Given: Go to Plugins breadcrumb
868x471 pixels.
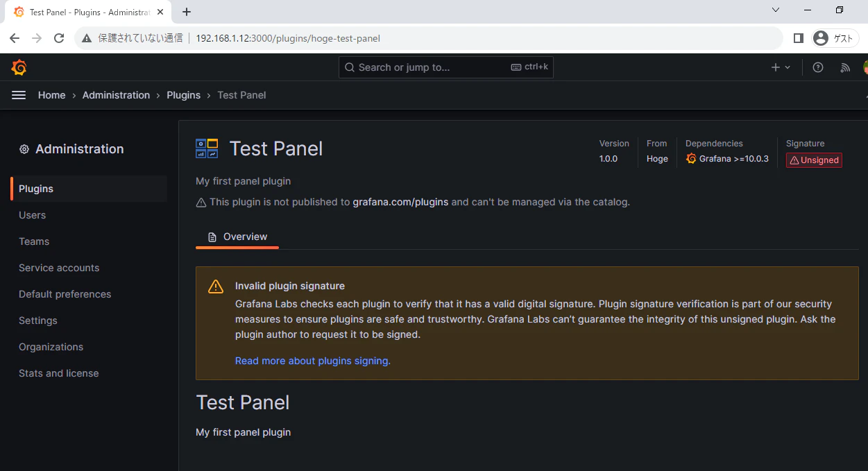Looking at the screenshot, I should 183,95.
